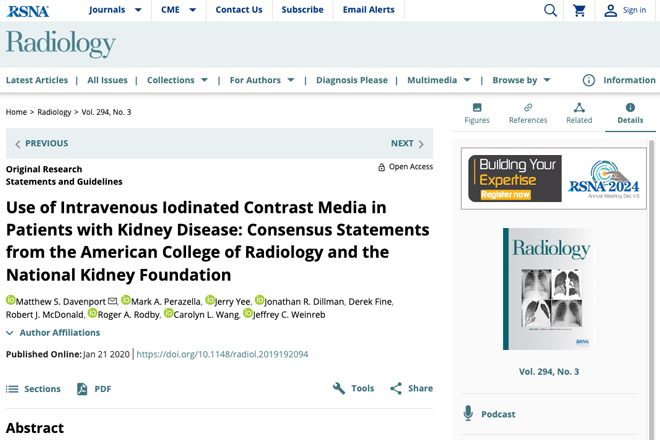
Task: Open the RSNA logo homepage link
Action: pos(28,11)
